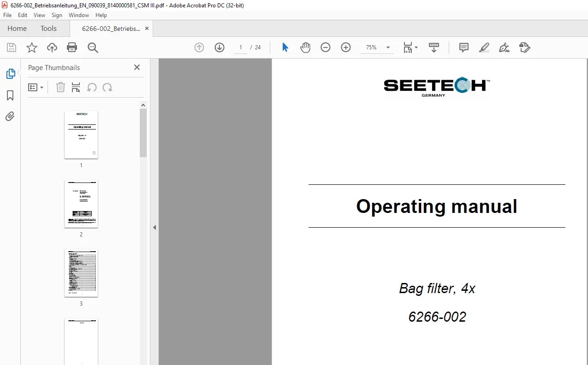Activate the Hand pan tool
Screen dimensions: 588x365
305,47
